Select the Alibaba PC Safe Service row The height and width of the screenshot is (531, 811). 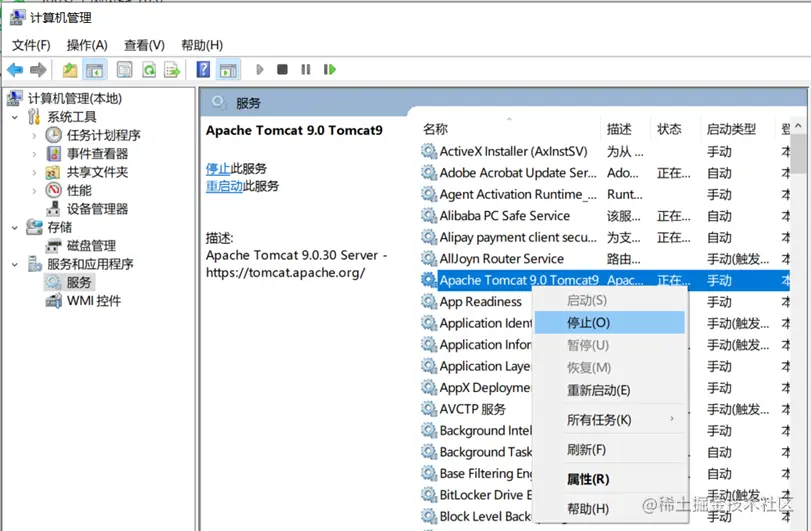(605, 216)
